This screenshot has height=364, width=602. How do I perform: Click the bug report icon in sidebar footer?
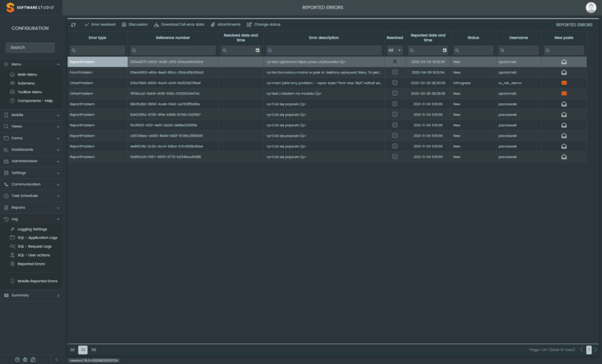25,359
